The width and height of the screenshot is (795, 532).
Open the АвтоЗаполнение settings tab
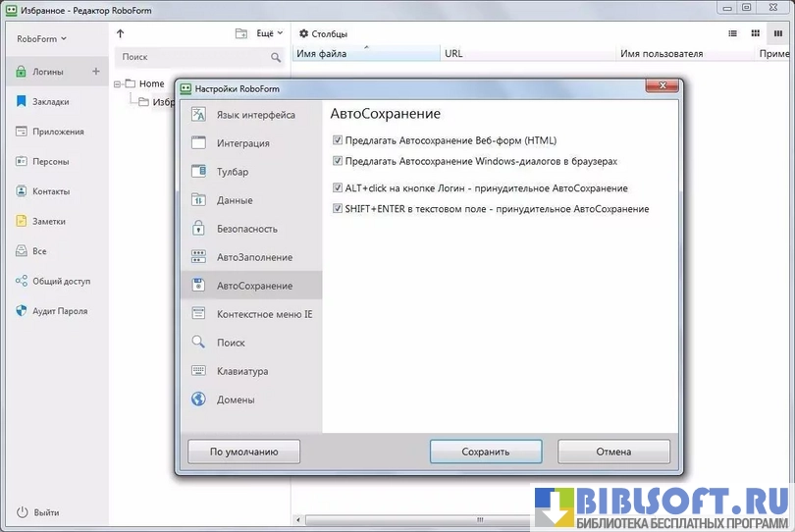(x=254, y=257)
